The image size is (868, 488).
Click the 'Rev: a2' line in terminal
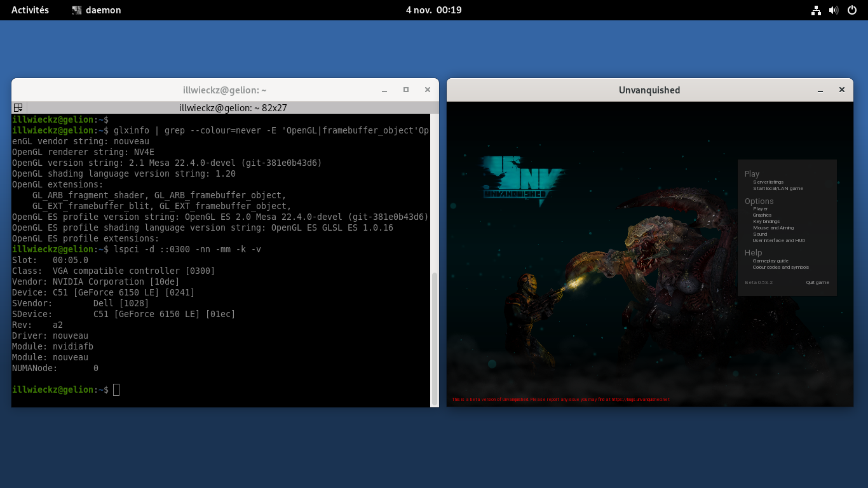(x=37, y=325)
